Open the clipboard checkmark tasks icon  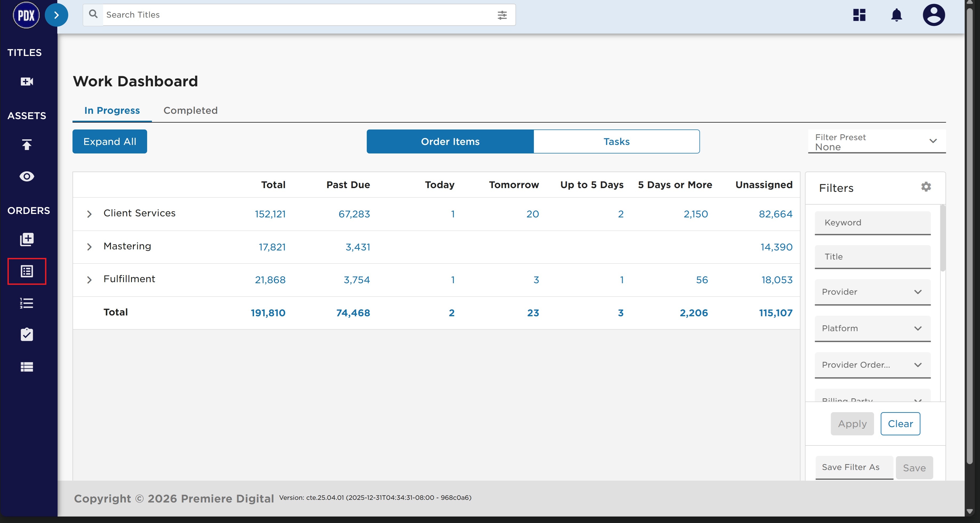coord(27,334)
